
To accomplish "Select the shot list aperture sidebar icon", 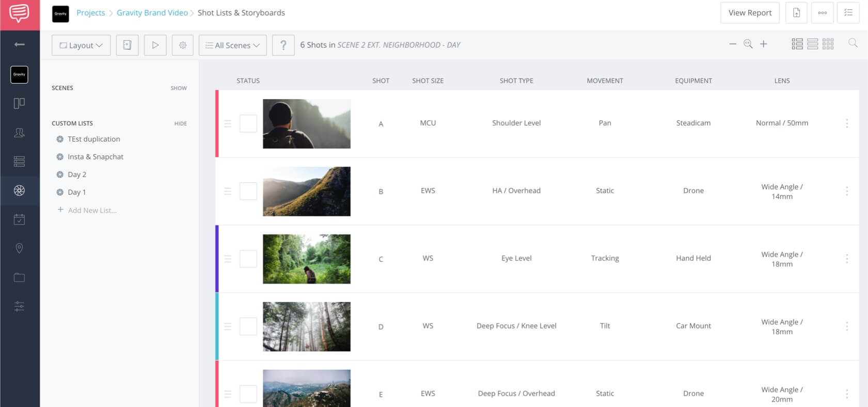I will tap(19, 191).
